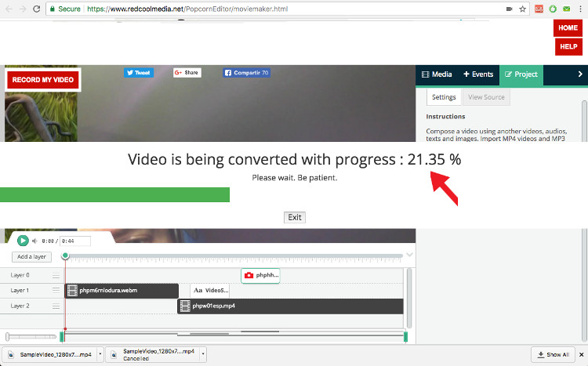The width and height of the screenshot is (588, 366).
Task: Click the red mail extension icon
Action: [x=539, y=9]
